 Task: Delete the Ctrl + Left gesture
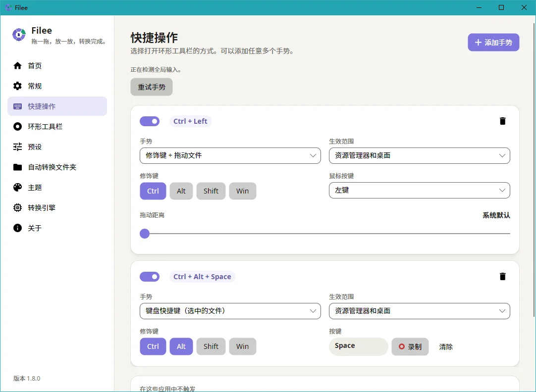pos(502,121)
